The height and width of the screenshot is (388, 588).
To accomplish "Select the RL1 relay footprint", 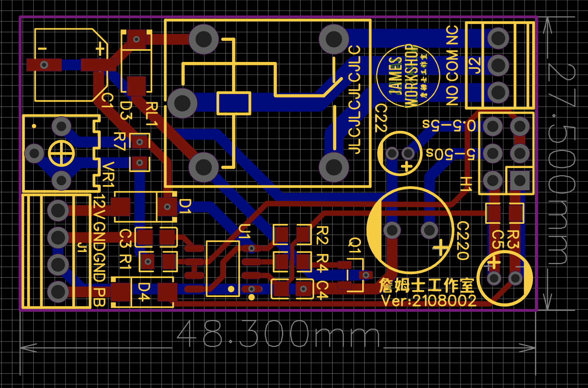I will click(x=267, y=105).
